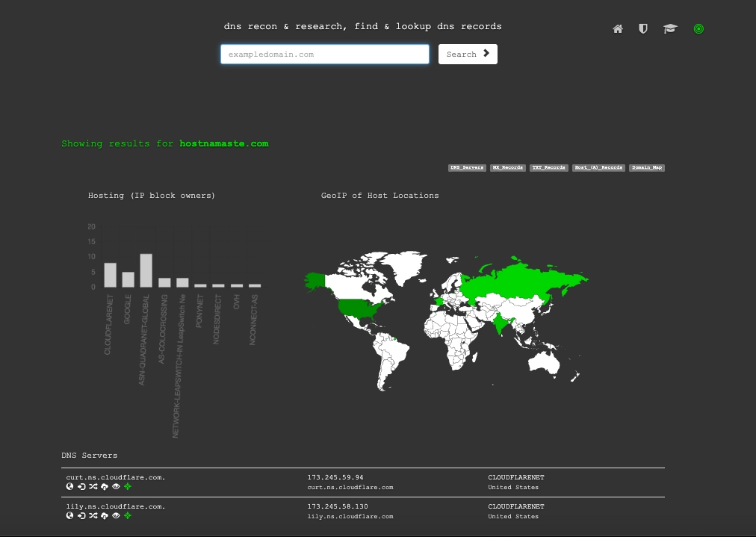Click sign-in arrow icon for curt.ns.cloudflare.com
756x537 pixels.
pyautogui.click(x=81, y=486)
